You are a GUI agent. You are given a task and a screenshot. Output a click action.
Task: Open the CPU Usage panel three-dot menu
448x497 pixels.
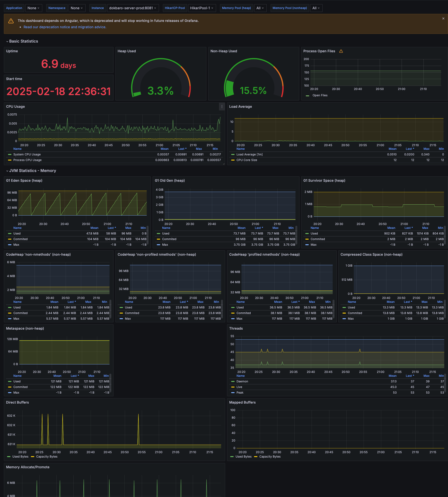[x=222, y=107]
